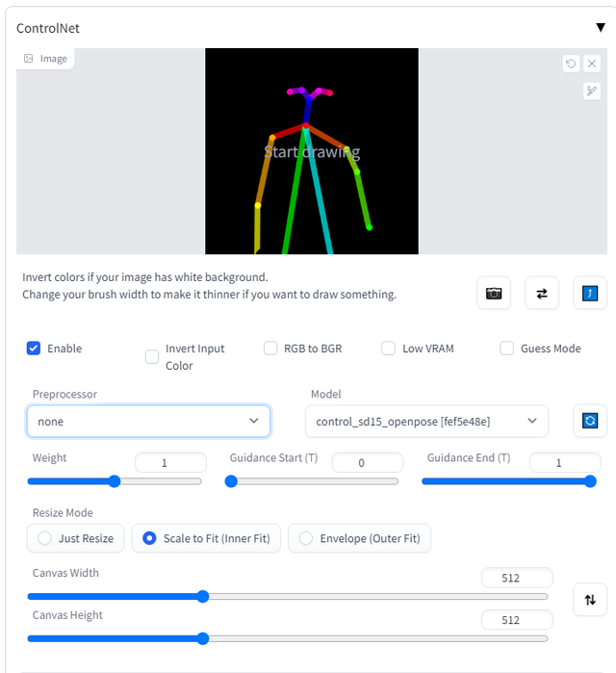Viewport: 616px width, 673px height.
Task: Enable the Guess Mode checkbox
Action: click(506, 349)
